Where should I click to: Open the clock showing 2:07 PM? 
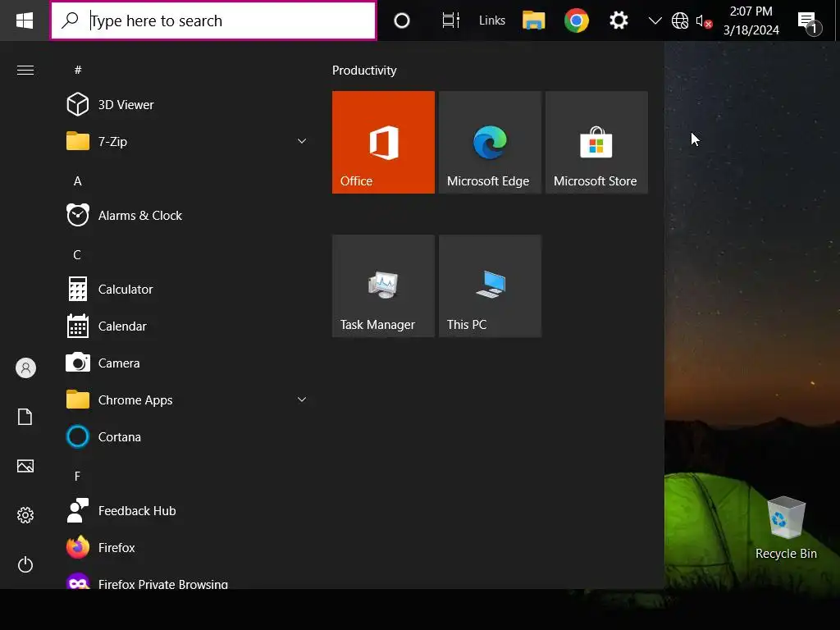[751, 21]
